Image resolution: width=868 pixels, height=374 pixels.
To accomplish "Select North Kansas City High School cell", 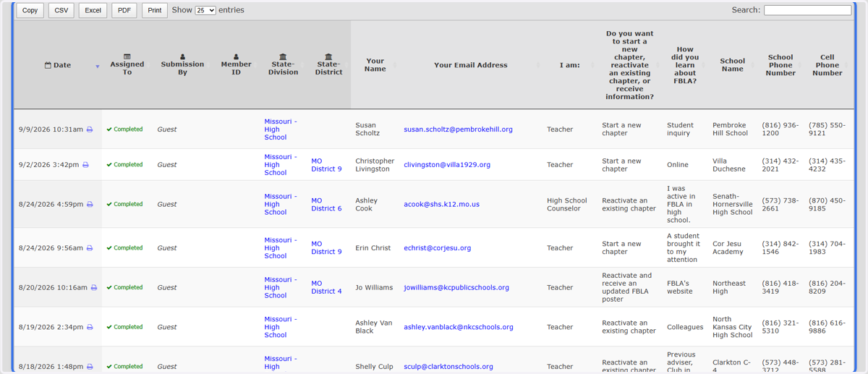I will click(732, 327).
